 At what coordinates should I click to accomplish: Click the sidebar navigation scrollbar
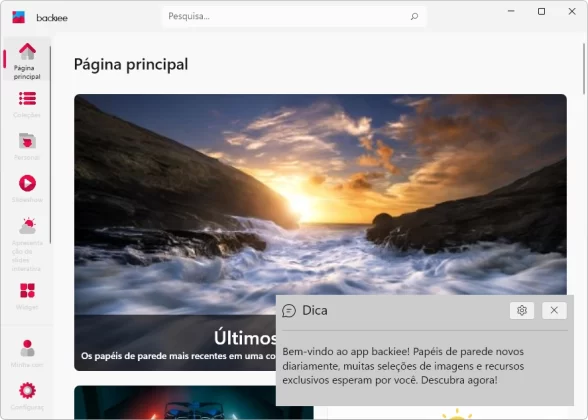51,144
